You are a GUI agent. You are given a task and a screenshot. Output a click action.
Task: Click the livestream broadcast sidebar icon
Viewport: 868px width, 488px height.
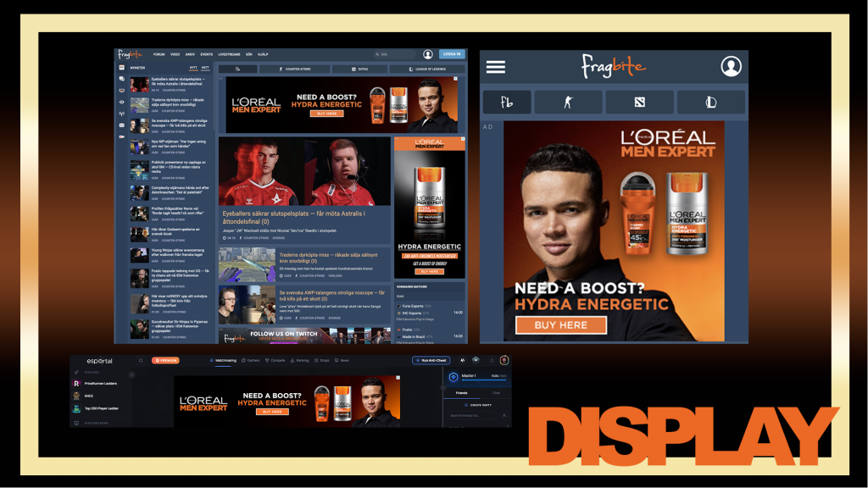122,114
